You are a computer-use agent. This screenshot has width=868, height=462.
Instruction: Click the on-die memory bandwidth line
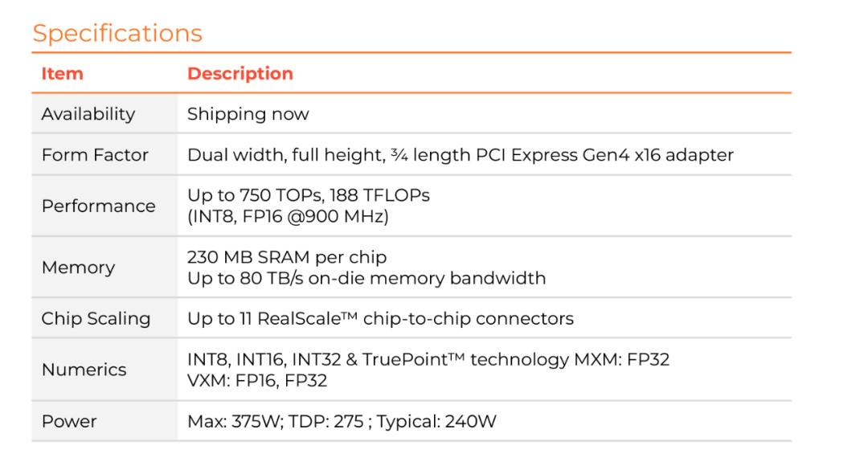coord(366,278)
